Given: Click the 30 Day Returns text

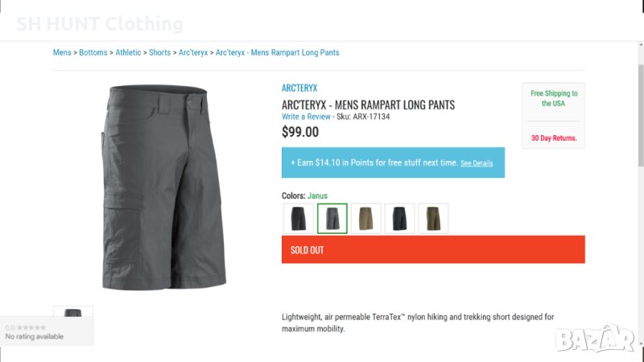Looking at the screenshot, I should click(x=554, y=138).
